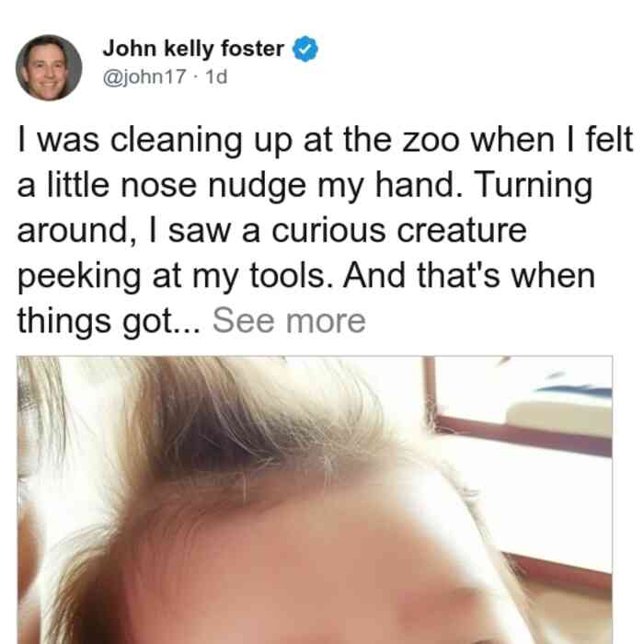
Task: Click the phrase curious creature in post
Action: point(398,230)
